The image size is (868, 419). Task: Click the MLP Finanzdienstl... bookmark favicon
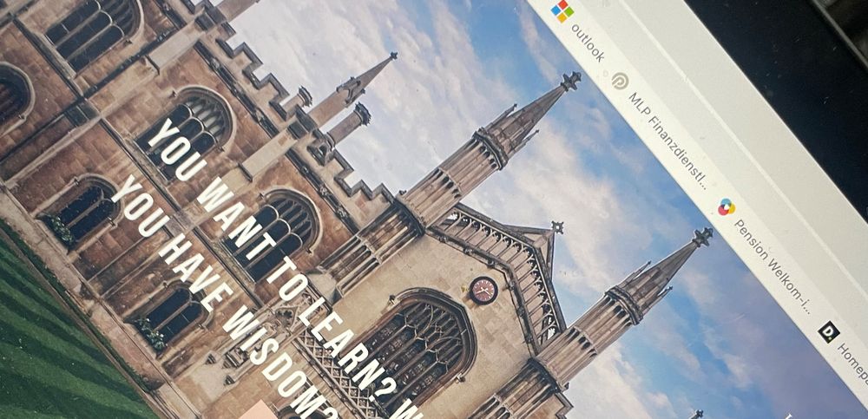pyautogui.click(x=620, y=81)
